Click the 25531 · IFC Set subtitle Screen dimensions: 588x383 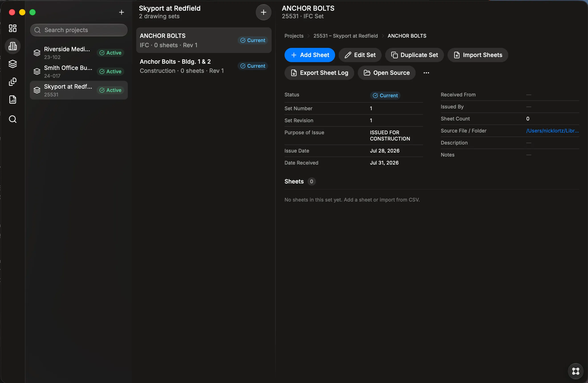click(303, 16)
